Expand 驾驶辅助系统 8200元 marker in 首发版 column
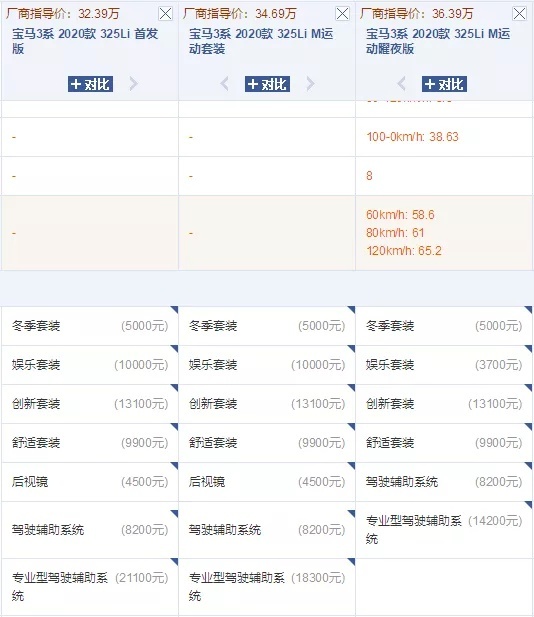 point(175,513)
